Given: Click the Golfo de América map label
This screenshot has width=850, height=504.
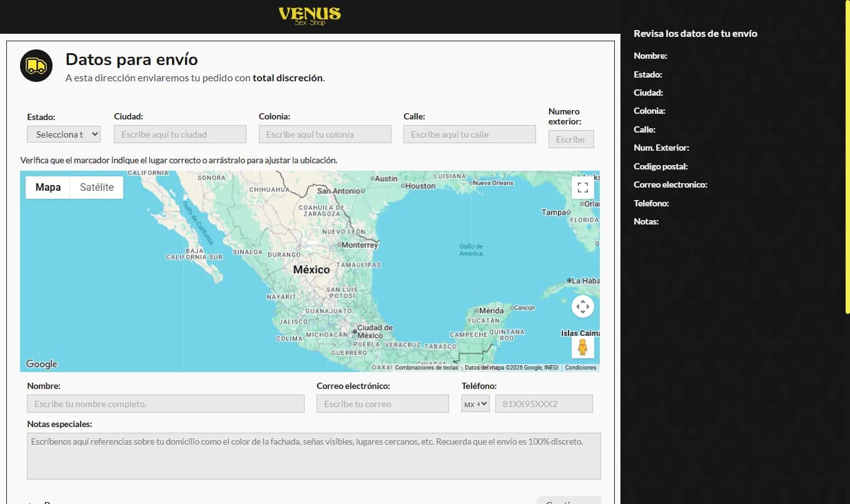Looking at the screenshot, I should coord(471,250).
